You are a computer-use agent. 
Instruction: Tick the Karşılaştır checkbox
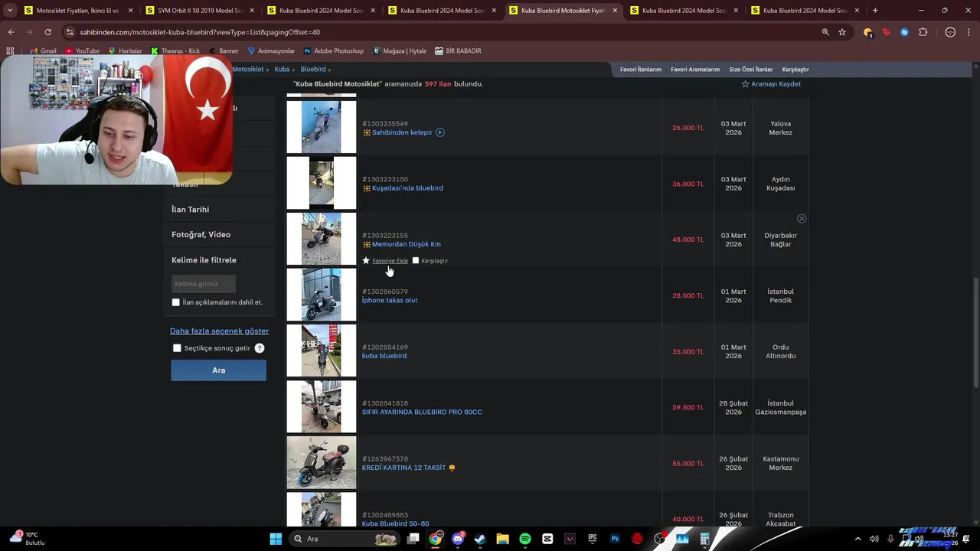(x=416, y=260)
